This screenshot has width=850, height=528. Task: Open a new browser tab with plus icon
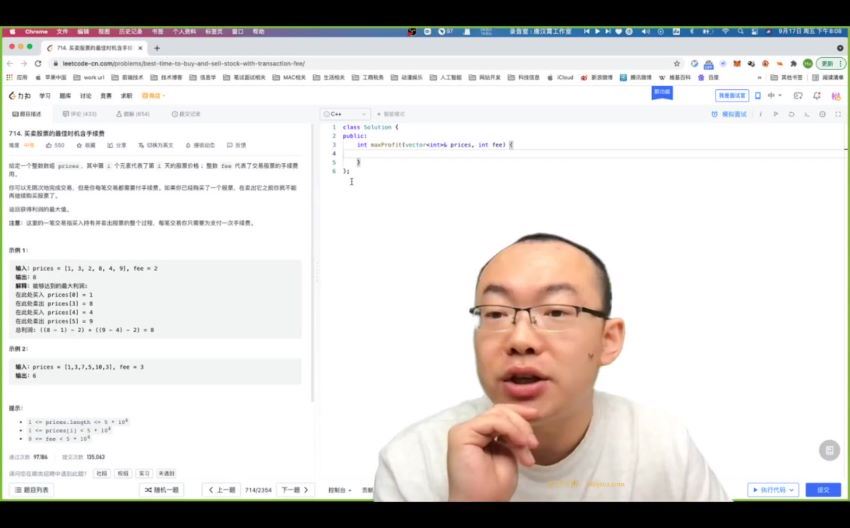pos(157,48)
